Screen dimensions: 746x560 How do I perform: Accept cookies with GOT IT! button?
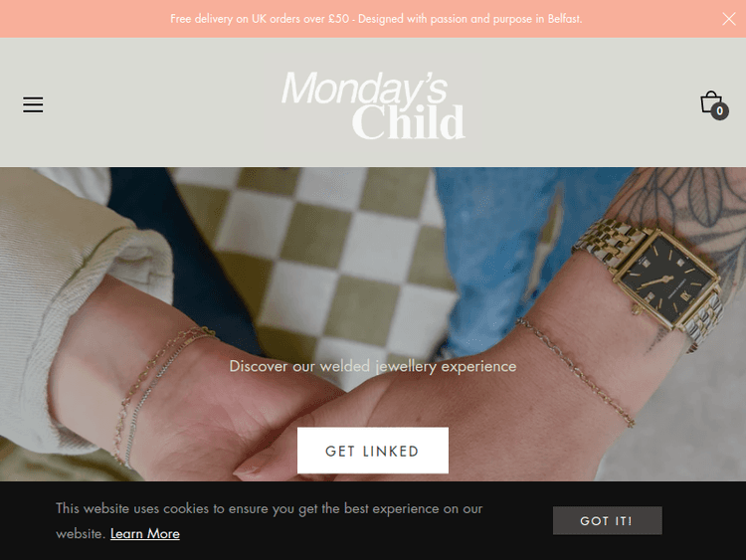(607, 520)
